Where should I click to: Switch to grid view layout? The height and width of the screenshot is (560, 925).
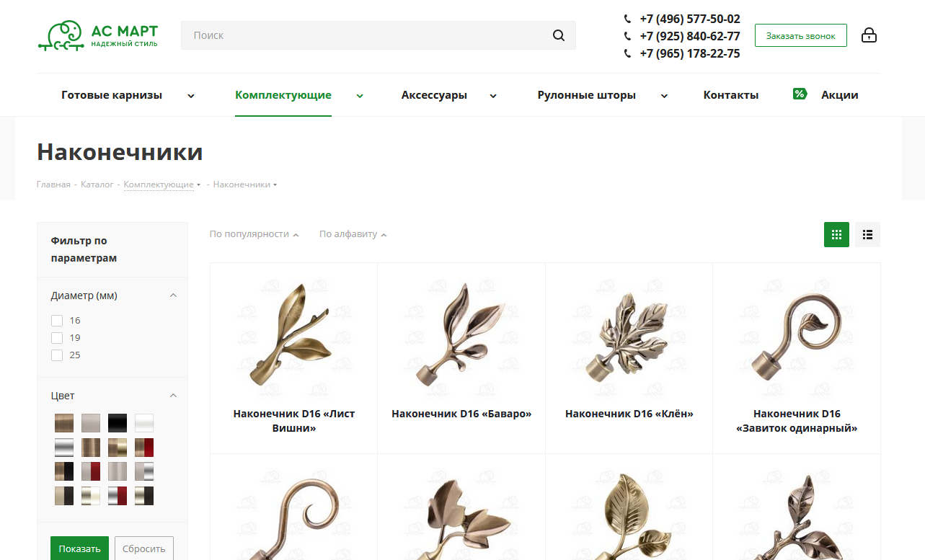(x=836, y=234)
